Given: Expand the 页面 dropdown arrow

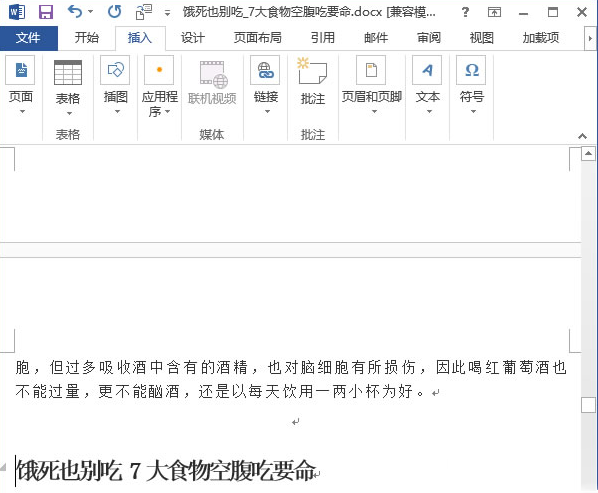Looking at the screenshot, I should pyautogui.click(x=22, y=112).
